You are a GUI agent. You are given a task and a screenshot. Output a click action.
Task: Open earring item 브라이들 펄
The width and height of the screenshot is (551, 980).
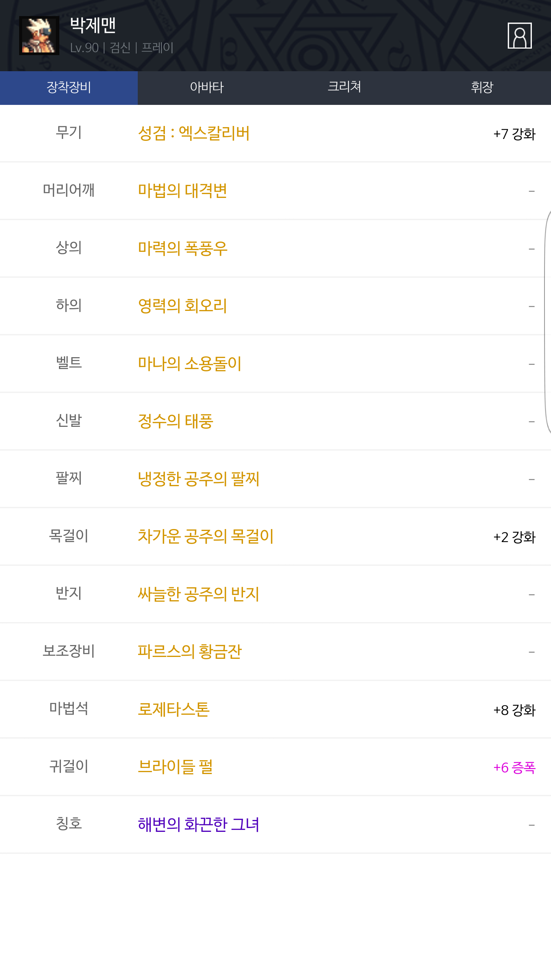(x=175, y=767)
